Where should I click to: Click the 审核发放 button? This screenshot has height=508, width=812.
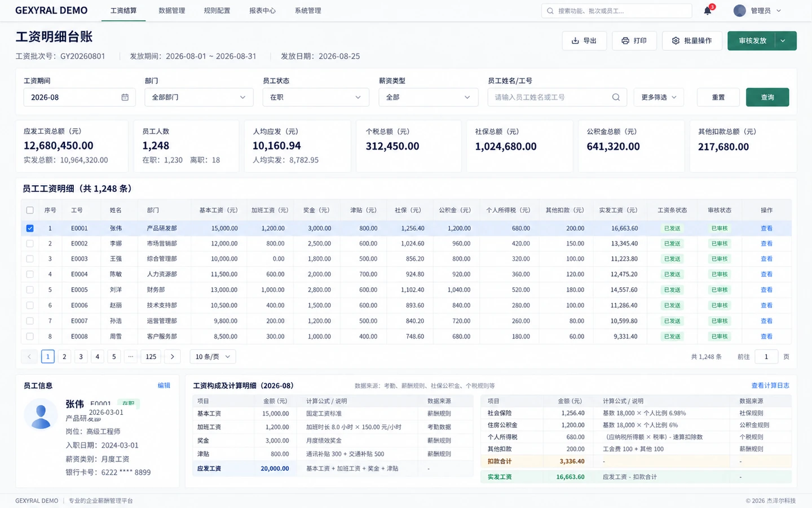coord(752,41)
